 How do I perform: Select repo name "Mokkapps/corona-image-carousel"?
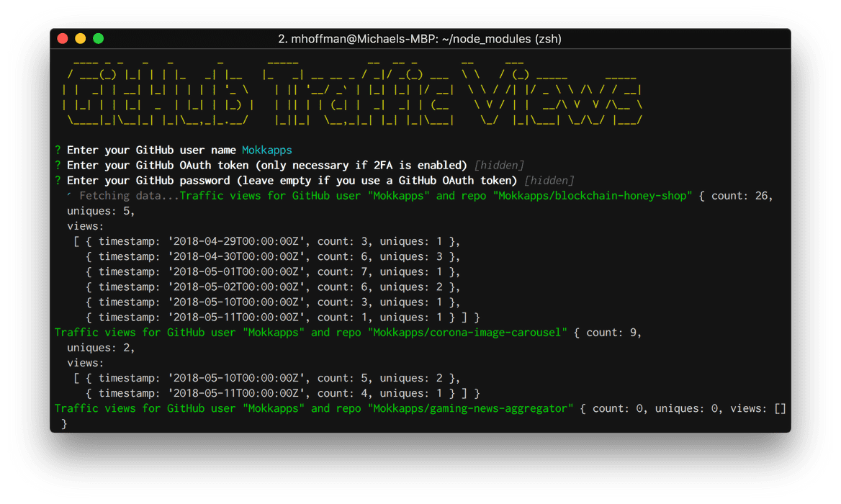click(467, 333)
